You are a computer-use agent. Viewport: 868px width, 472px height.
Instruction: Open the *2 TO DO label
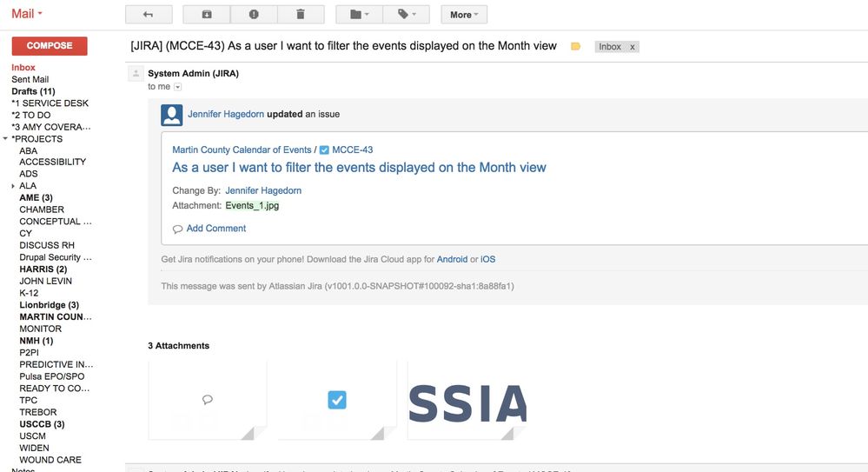tap(31, 116)
